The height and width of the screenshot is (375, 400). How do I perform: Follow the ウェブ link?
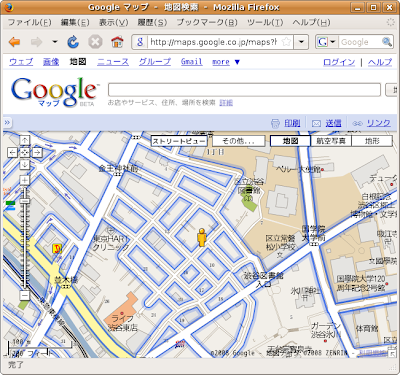[21, 62]
